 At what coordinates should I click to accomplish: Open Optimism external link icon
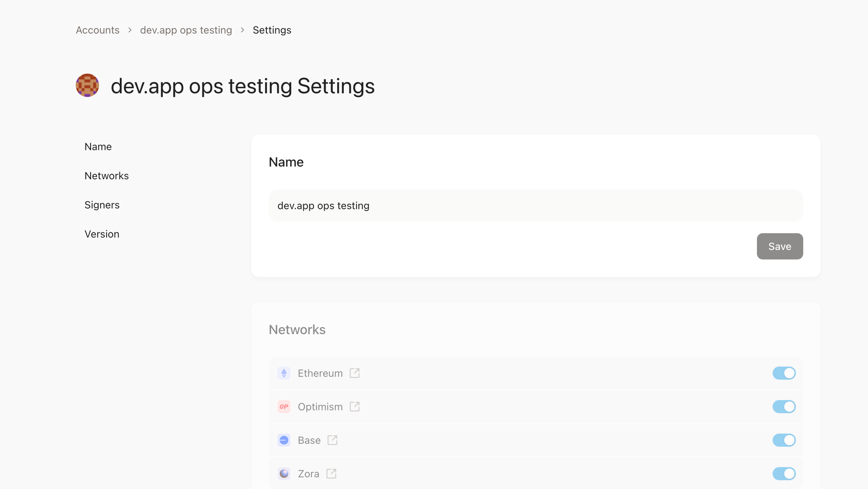point(355,406)
